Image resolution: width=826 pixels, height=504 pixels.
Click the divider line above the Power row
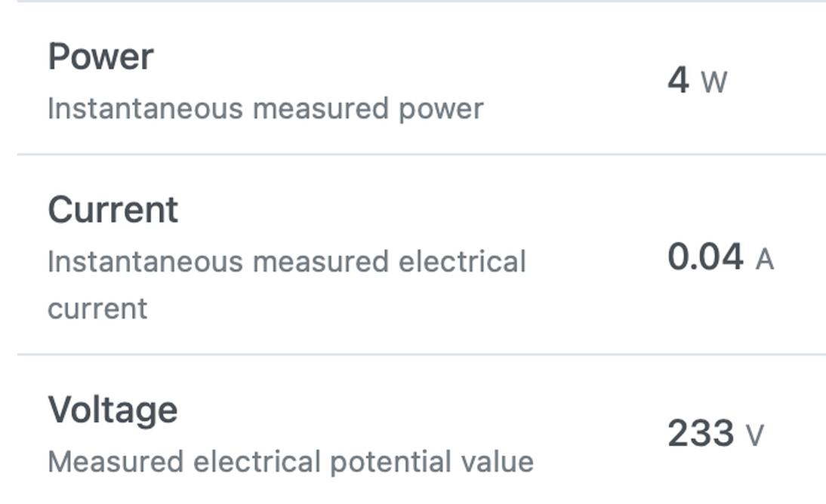point(421,1)
